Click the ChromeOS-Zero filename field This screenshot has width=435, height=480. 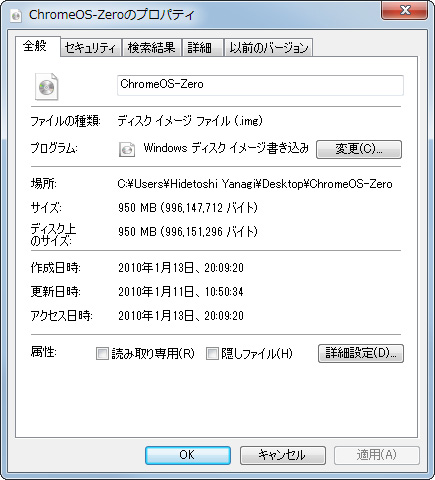pos(260,85)
